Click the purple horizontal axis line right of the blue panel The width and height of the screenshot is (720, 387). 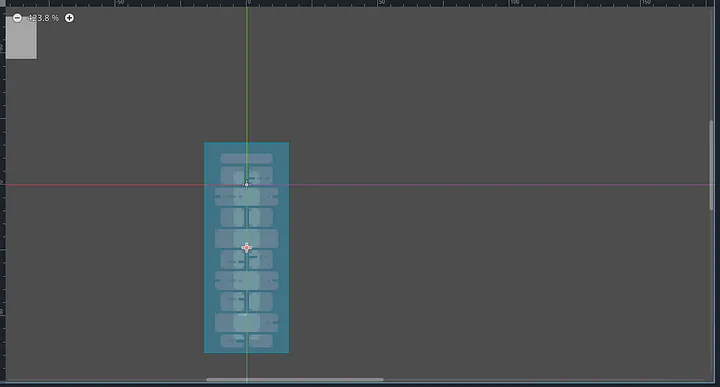(501, 185)
